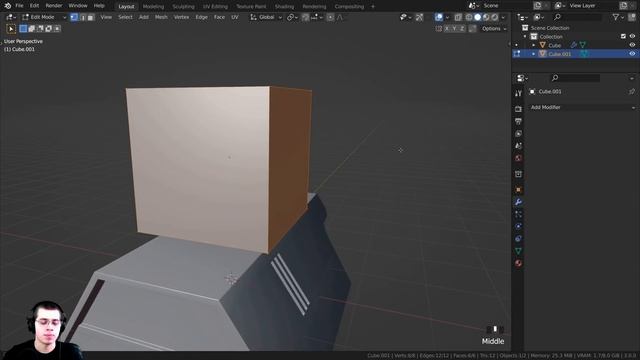Open overlays options dropdown arrow

[447, 17]
